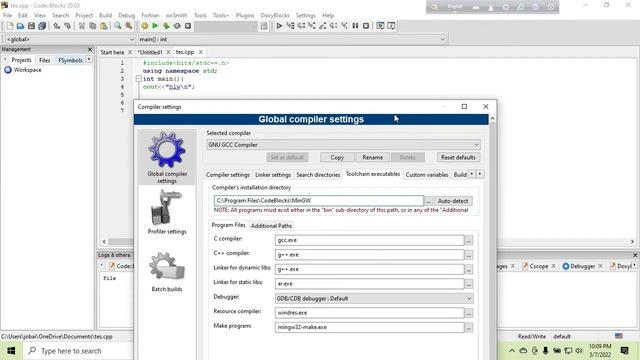This screenshot has height=360, width=640.
Task: Build the project with the gear icon
Action: click(144, 26)
